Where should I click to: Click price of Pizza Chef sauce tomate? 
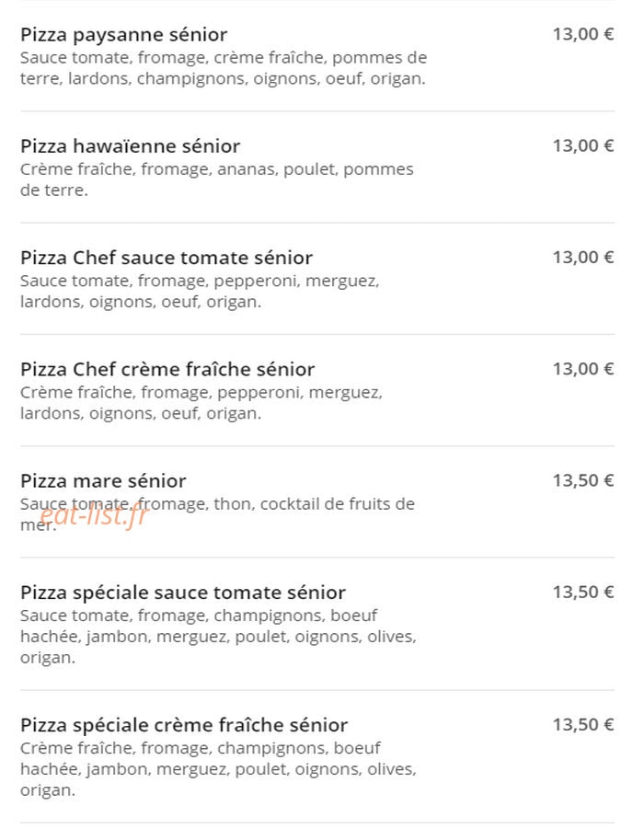[x=583, y=258]
